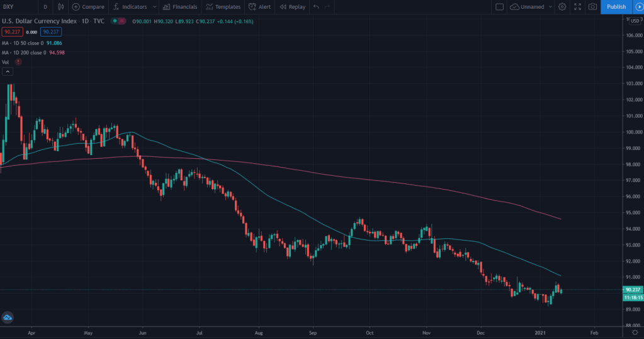
Task: Create an Alert with the clock icon
Action: click(259, 7)
